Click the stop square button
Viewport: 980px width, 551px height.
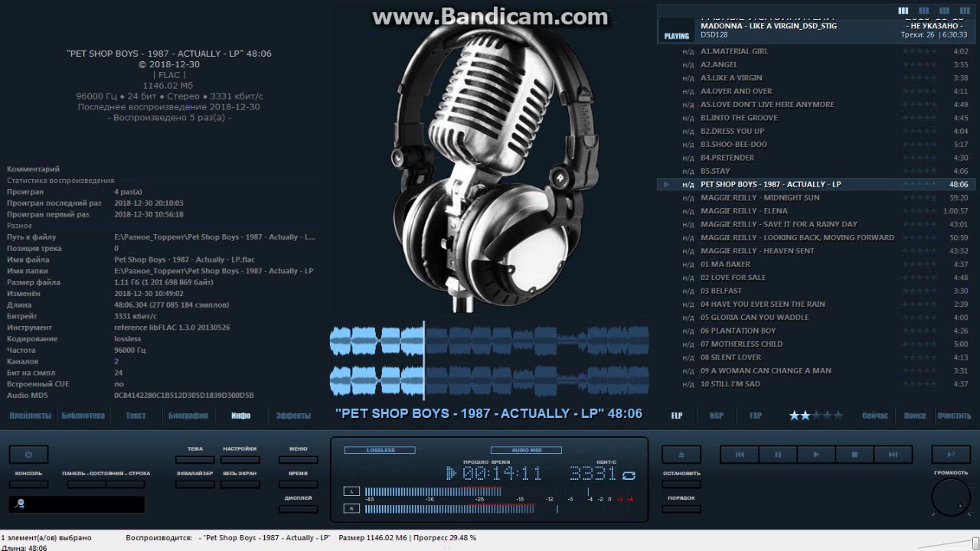[854, 454]
